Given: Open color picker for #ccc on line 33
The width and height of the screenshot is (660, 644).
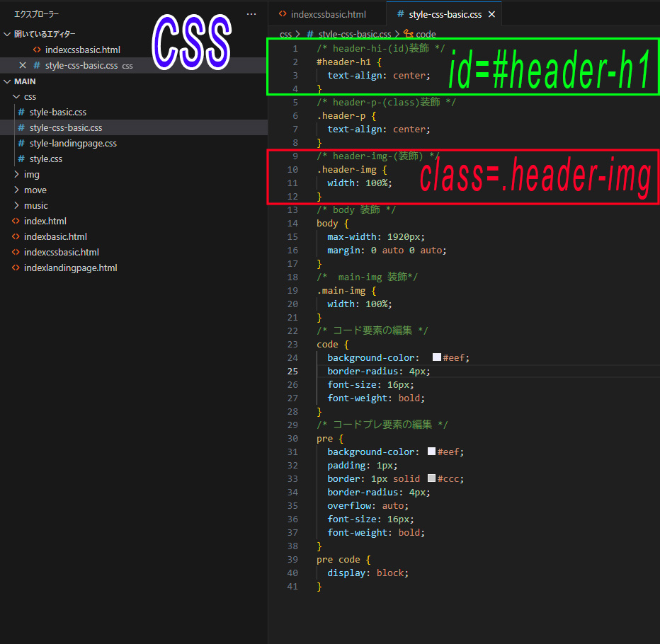Looking at the screenshot, I should tap(431, 478).
